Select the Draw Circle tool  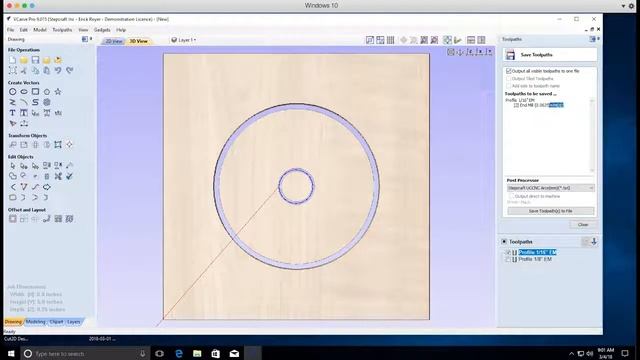click(x=13, y=92)
